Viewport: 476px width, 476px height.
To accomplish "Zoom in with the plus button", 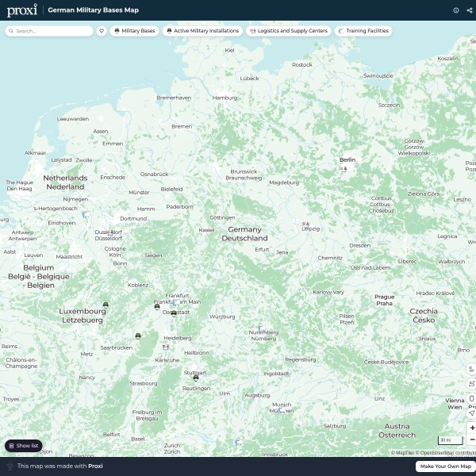I will tap(472, 428).
